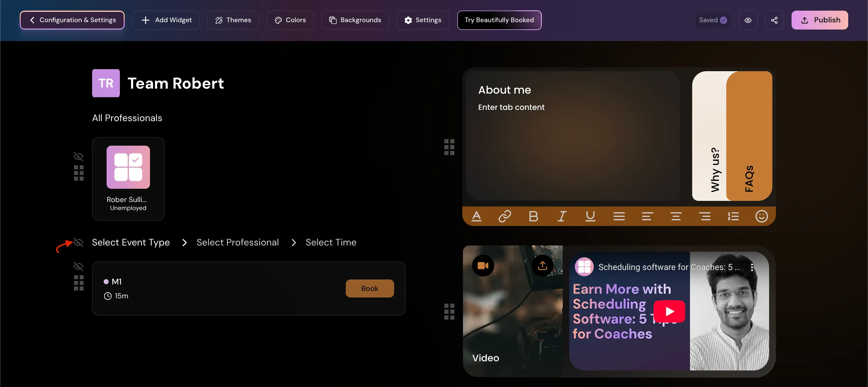Screen dimensions: 868x387
Task: Click the Publish button
Action: (x=819, y=20)
